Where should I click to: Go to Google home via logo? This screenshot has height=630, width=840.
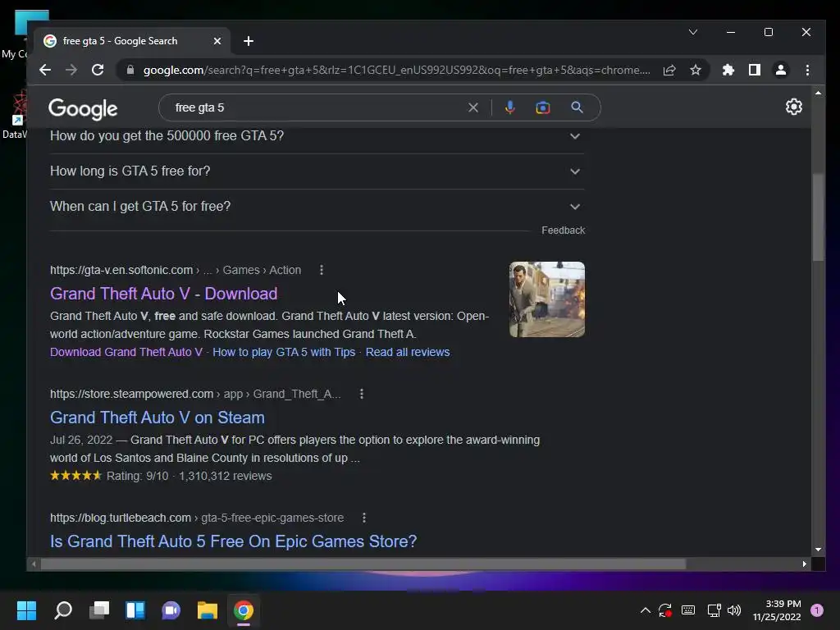click(83, 109)
